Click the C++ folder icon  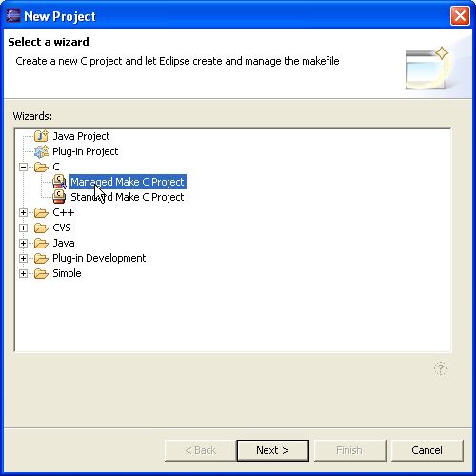click(x=41, y=212)
